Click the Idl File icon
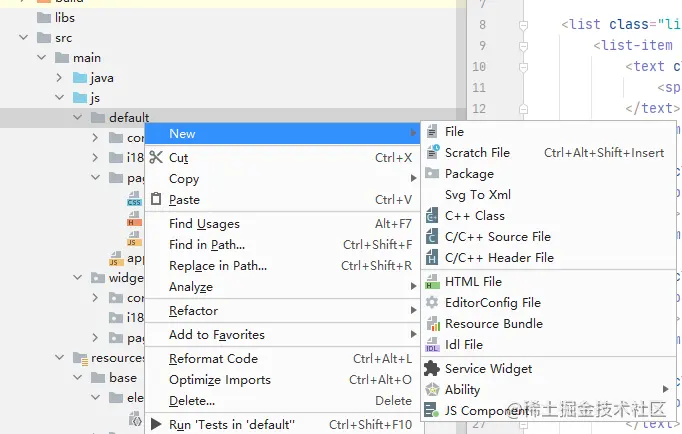The image size is (682, 434). [x=432, y=344]
